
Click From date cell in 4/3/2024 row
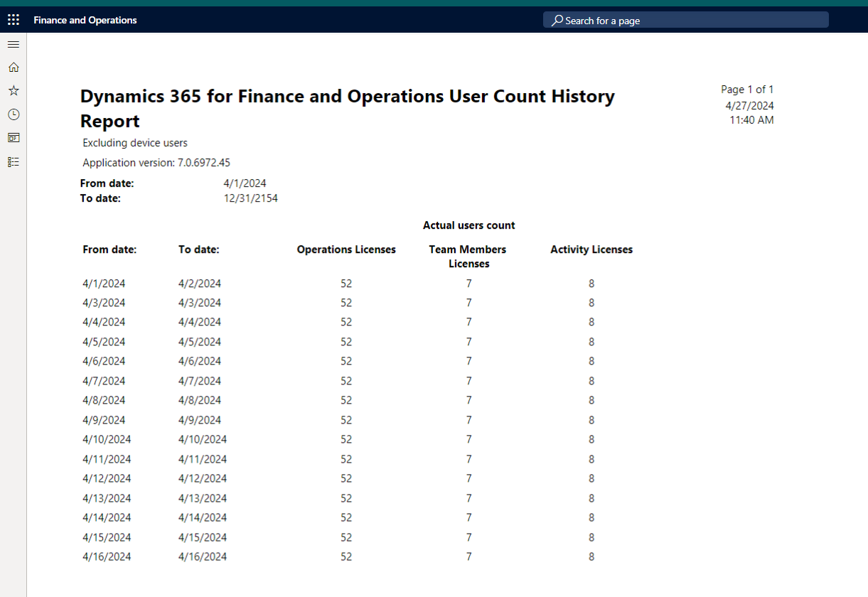point(104,303)
